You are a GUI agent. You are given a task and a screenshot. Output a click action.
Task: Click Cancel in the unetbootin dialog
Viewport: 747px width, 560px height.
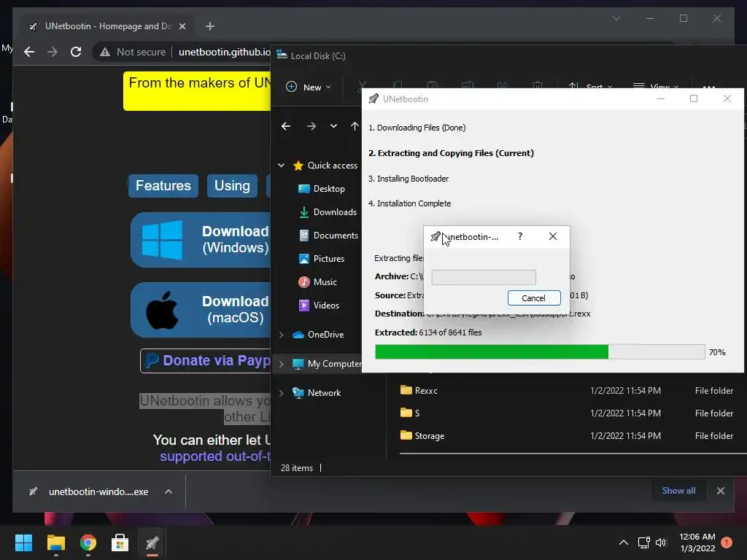click(533, 298)
